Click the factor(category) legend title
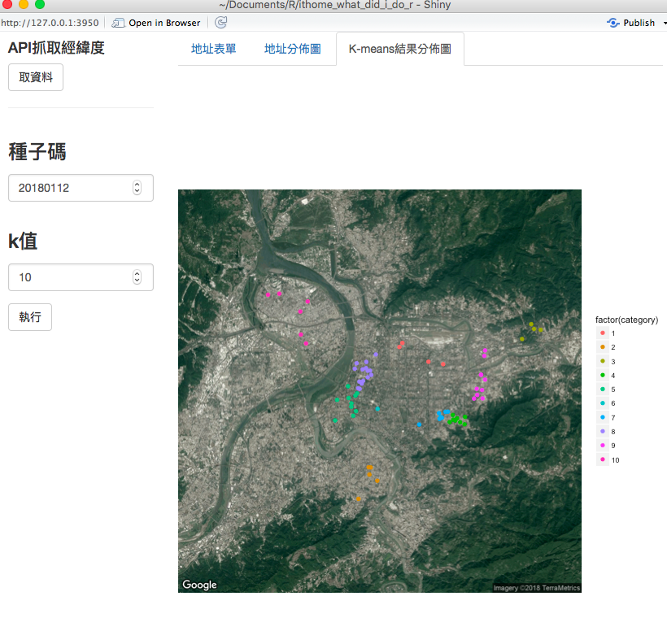This screenshot has height=644, width=667. (x=626, y=320)
